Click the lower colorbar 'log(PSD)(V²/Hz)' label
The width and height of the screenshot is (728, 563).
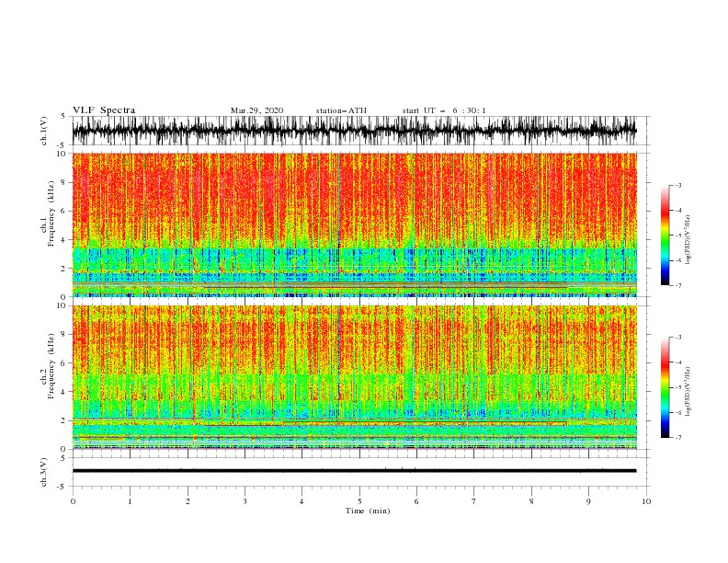pos(688,392)
